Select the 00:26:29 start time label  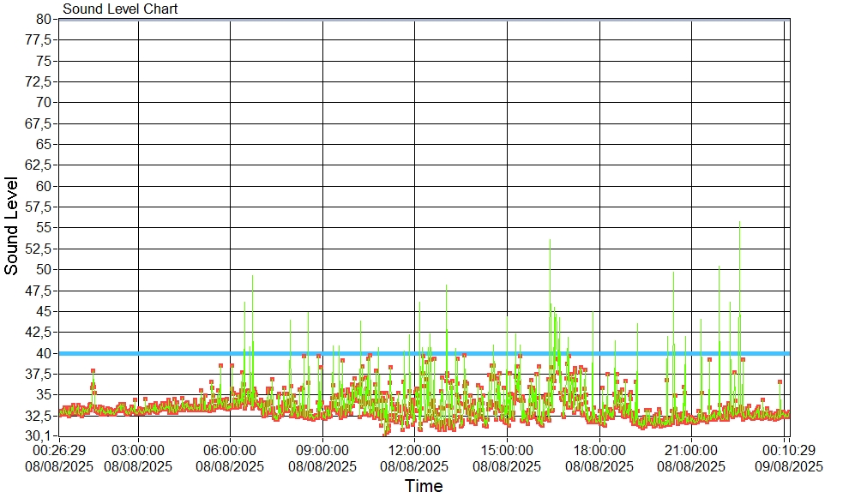pos(59,450)
